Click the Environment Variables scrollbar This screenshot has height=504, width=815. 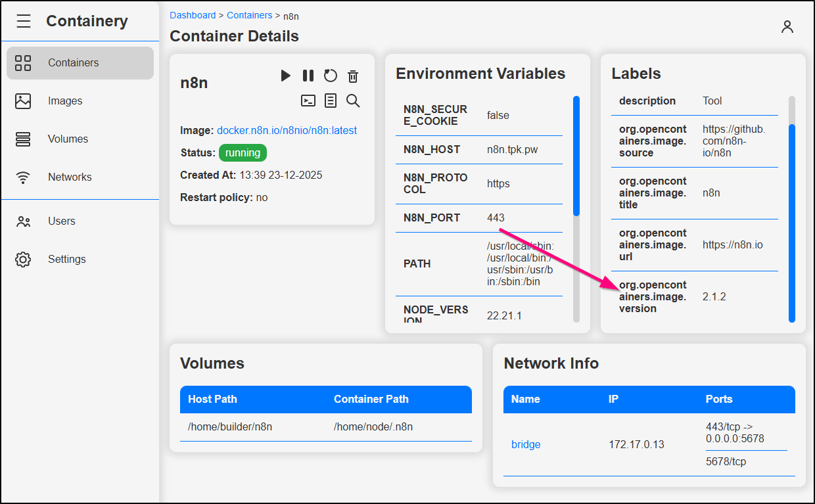tap(576, 156)
